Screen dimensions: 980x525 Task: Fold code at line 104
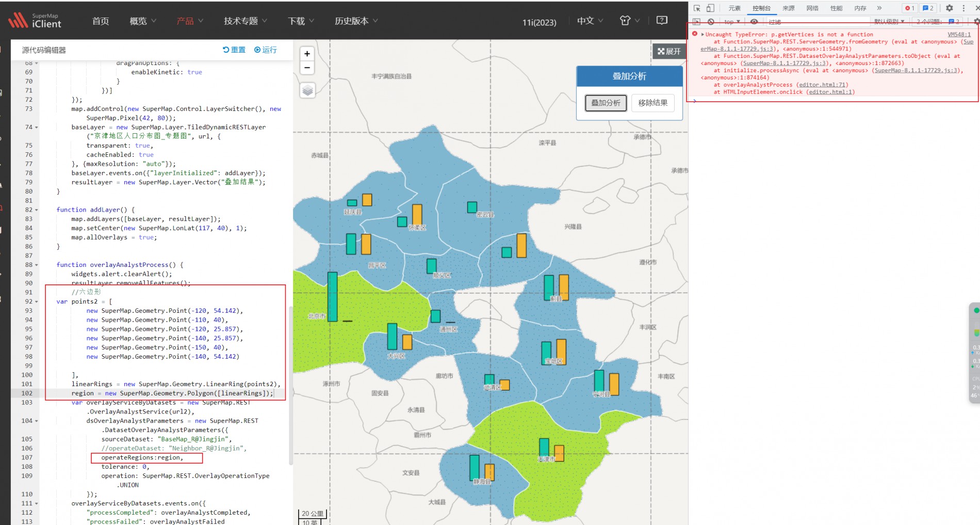pyautogui.click(x=37, y=421)
